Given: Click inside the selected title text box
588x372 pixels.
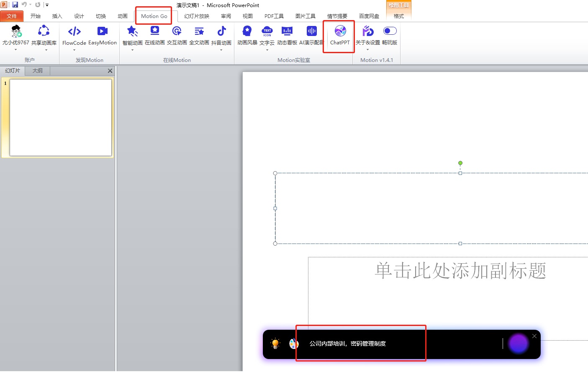Looking at the screenshot, I should [431, 208].
